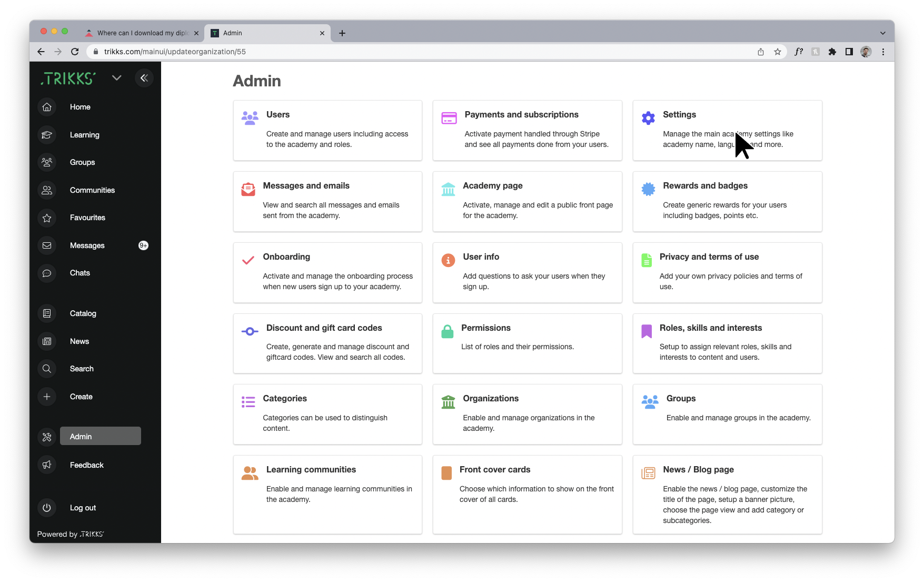The width and height of the screenshot is (924, 582).
Task: Open the browser tab list chevron
Action: pyautogui.click(x=883, y=33)
